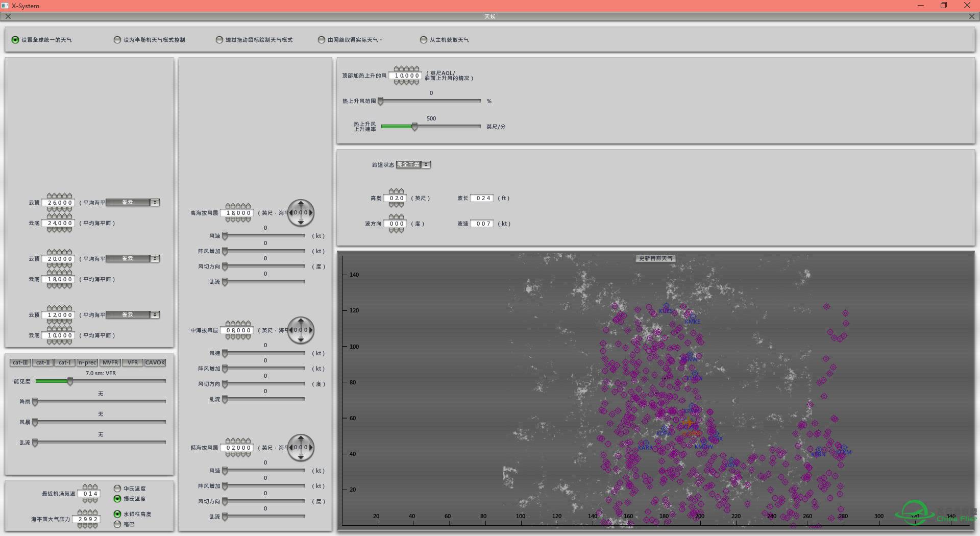Screen dimensions: 980x536
Task: Click left arrow on mid-altitude (中海拔风层) direction dial
Action: [x=291, y=330]
